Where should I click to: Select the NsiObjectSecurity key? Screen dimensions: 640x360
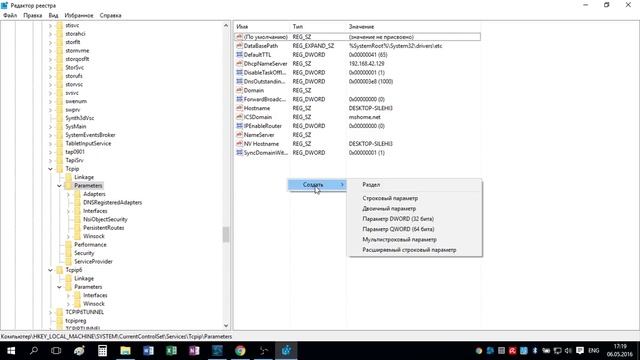105,220
